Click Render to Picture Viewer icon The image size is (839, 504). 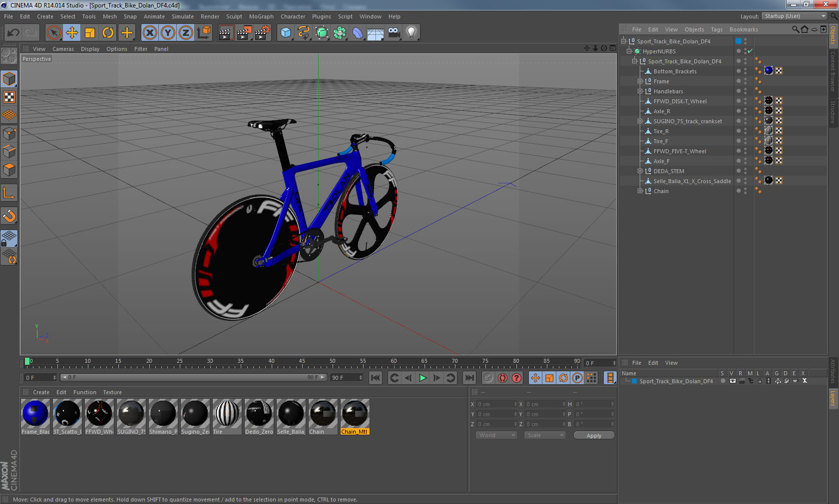244,33
